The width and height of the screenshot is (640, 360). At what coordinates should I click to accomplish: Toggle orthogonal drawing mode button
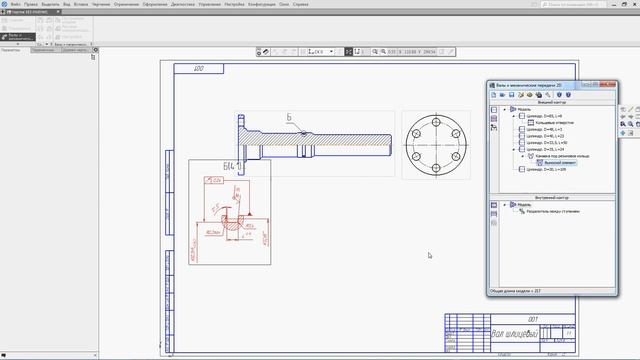click(x=357, y=52)
